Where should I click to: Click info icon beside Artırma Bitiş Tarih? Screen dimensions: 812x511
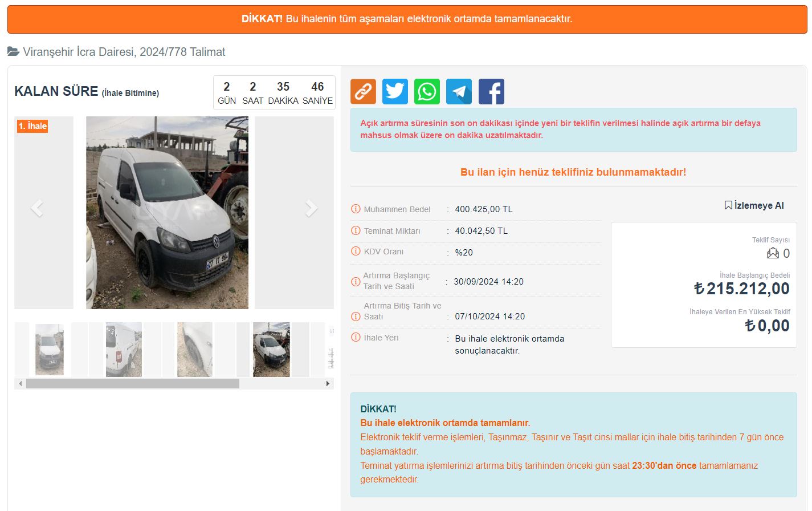[356, 317]
